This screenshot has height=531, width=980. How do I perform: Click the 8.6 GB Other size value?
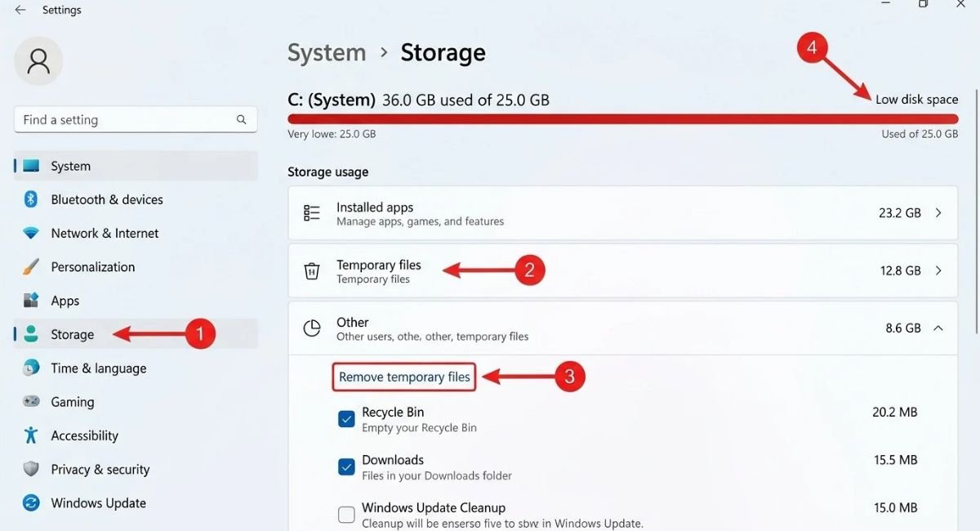point(903,328)
